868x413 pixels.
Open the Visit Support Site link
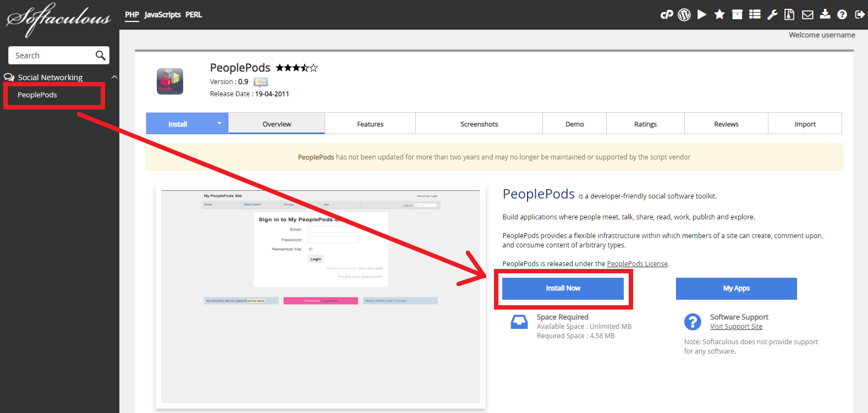click(736, 327)
